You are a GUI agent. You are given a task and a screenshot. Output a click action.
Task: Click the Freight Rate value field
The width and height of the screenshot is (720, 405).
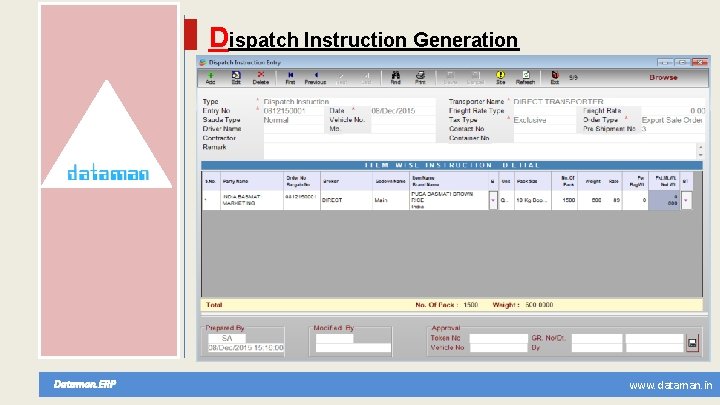(673, 111)
